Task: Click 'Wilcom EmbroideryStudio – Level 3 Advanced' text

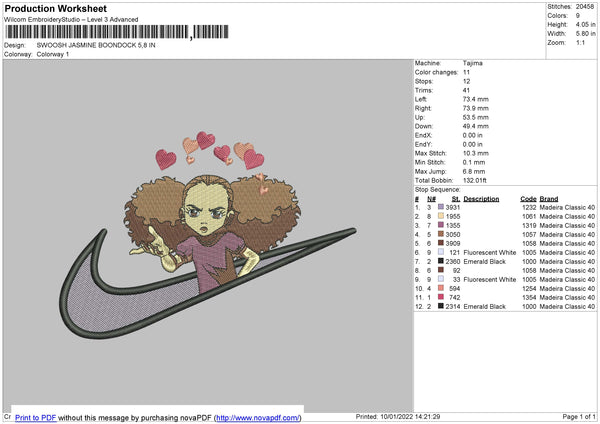Action: point(71,20)
